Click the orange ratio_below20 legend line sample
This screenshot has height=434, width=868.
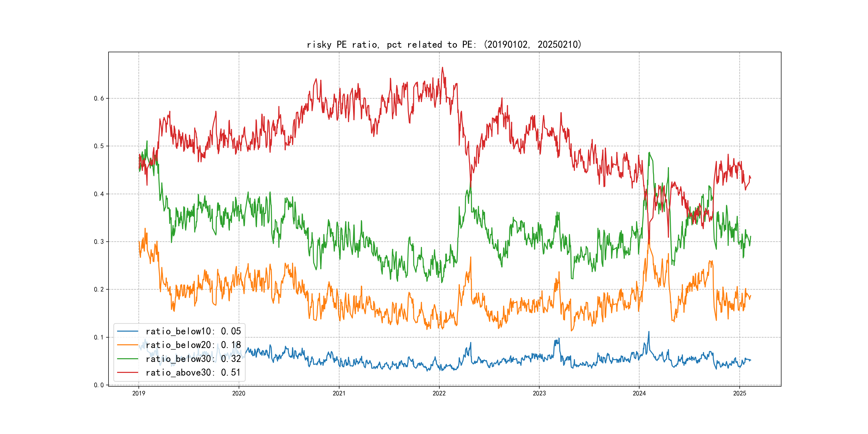point(127,345)
